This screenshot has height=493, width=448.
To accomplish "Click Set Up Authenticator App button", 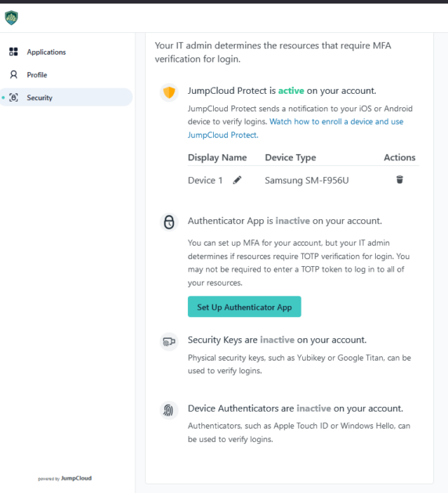I will click(244, 307).
